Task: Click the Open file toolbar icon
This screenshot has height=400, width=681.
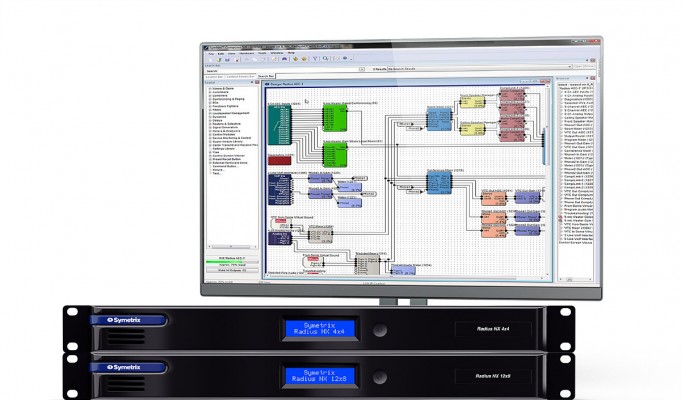Action: [219, 60]
